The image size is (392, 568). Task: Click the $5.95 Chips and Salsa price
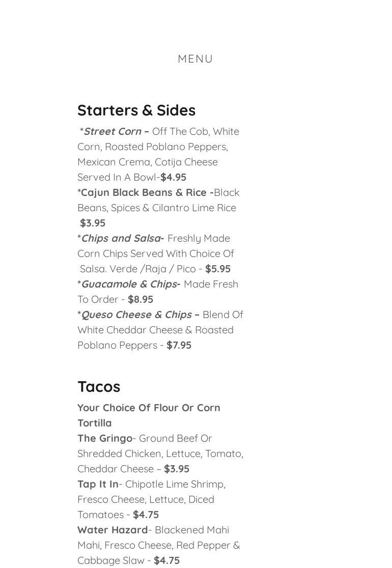pyautogui.click(x=218, y=269)
